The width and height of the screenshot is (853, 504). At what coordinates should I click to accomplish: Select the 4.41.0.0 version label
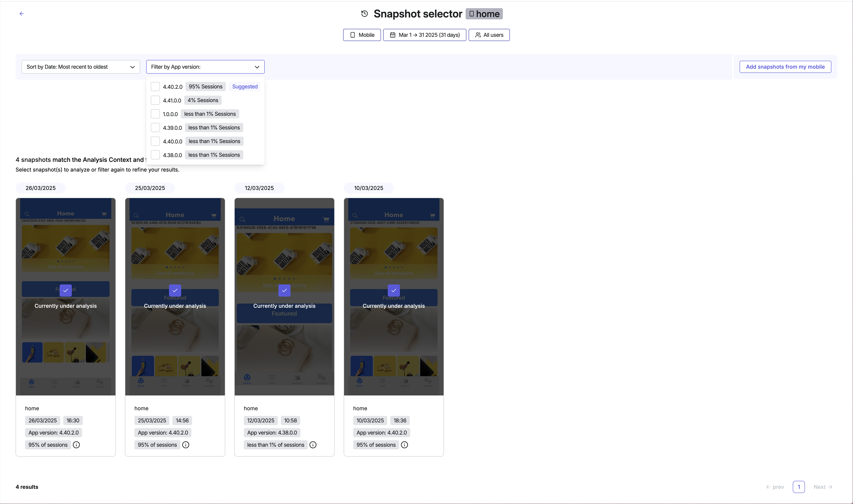[172, 101]
